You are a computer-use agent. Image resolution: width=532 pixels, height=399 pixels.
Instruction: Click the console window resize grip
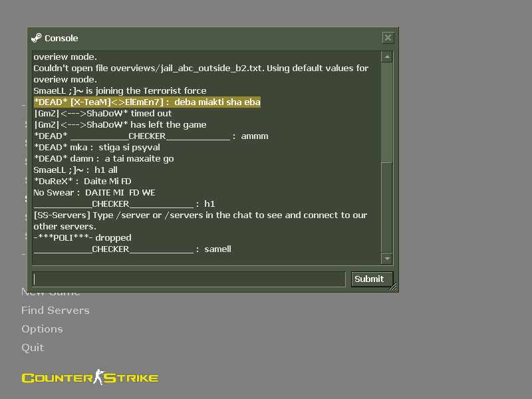(393, 287)
